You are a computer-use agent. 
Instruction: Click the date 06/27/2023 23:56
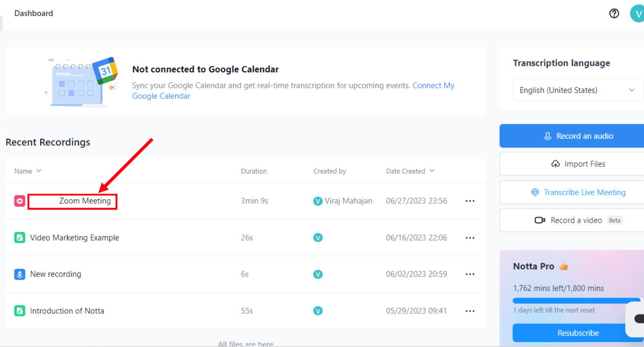417,201
